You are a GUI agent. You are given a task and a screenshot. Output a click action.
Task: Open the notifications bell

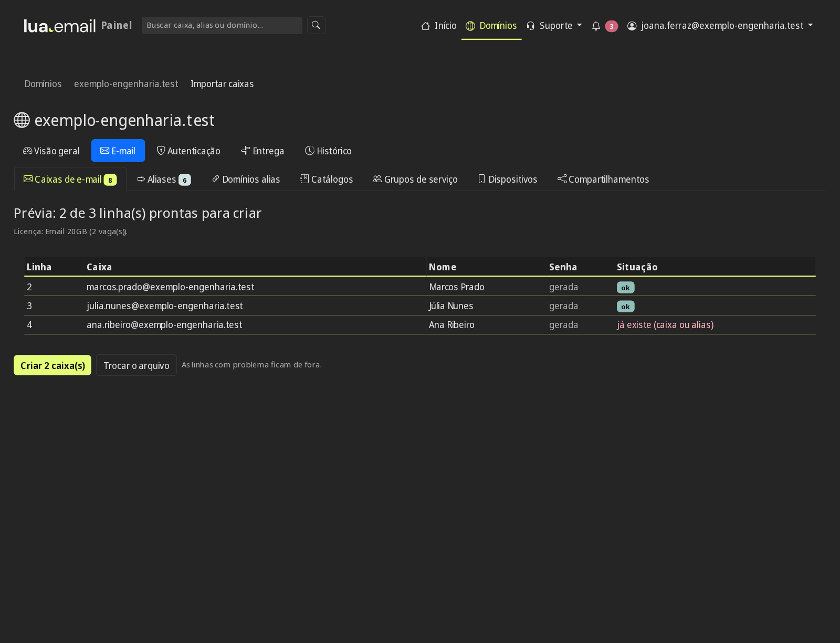[596, 26]
